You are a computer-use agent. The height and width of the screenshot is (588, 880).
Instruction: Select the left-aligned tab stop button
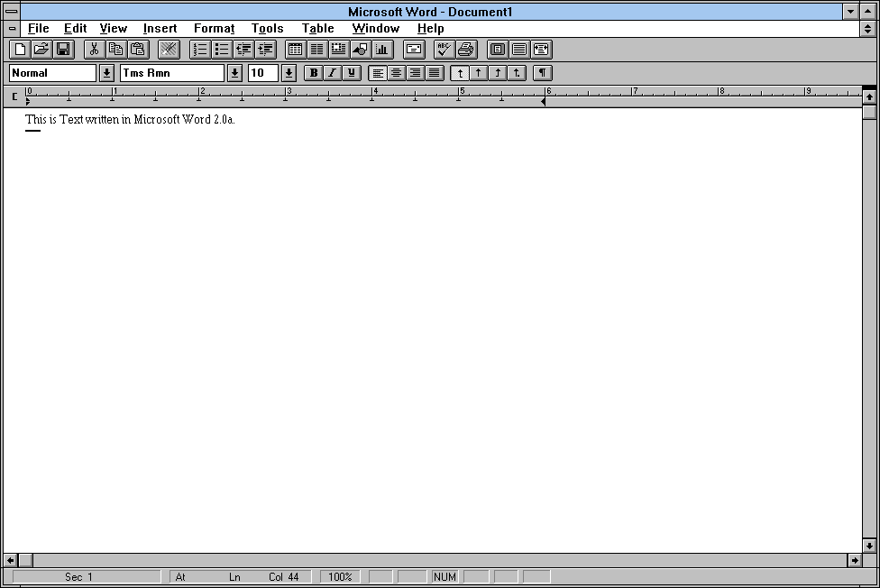(x=460, y=73)
